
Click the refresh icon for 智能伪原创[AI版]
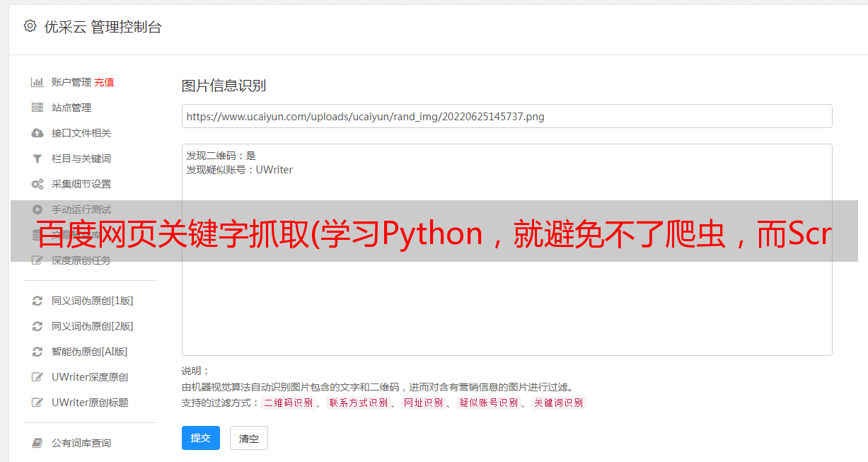37,352
